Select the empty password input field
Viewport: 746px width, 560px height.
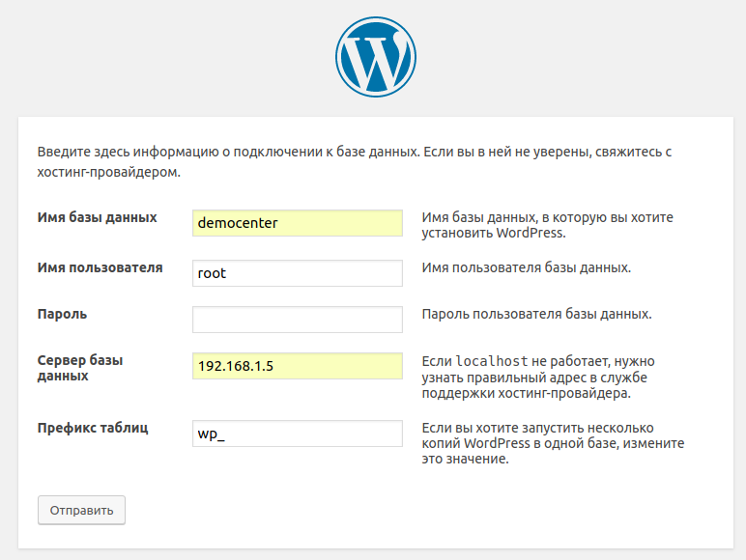298,320
